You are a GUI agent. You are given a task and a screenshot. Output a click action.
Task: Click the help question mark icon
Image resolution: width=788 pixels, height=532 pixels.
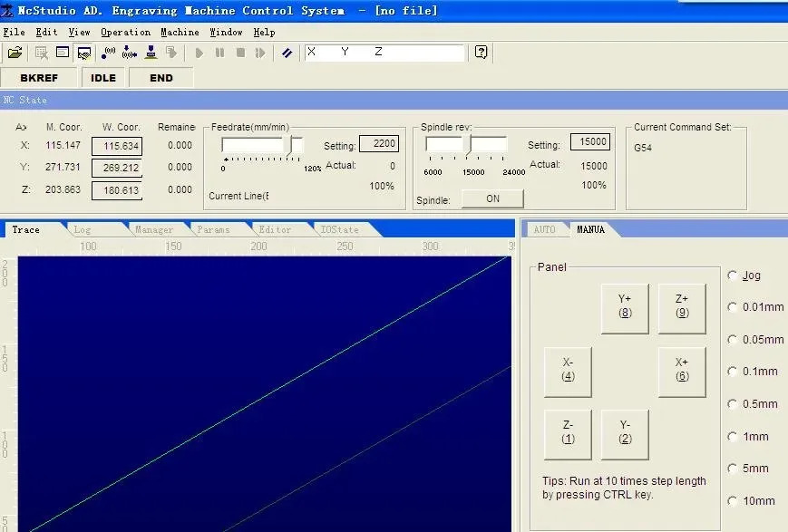[x=481, y=53]
